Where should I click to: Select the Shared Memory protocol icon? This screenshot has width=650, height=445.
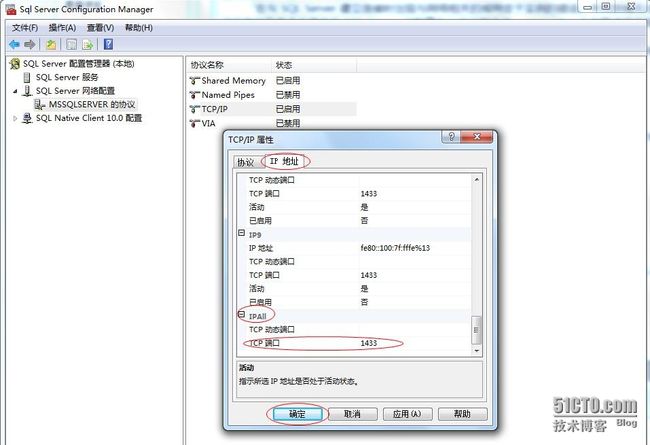pos(195,81)
